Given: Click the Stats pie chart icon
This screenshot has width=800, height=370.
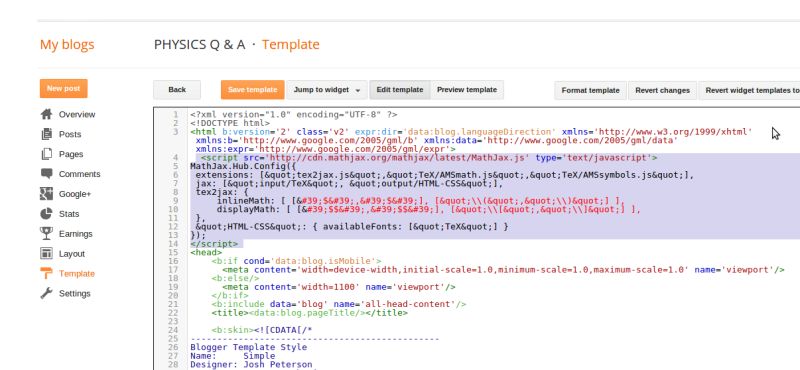Looking at the screenshot, I should pyautogui.click(x=46, y=213).
